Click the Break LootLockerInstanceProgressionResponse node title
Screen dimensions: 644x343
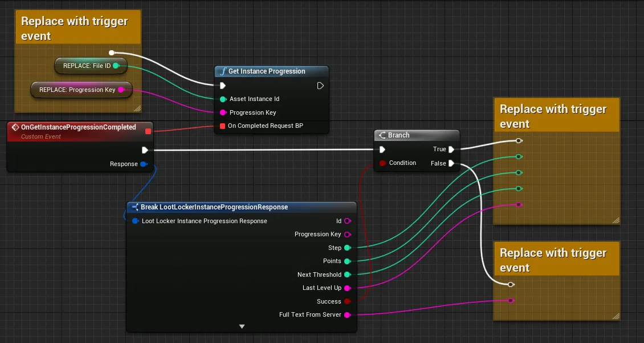214,207
